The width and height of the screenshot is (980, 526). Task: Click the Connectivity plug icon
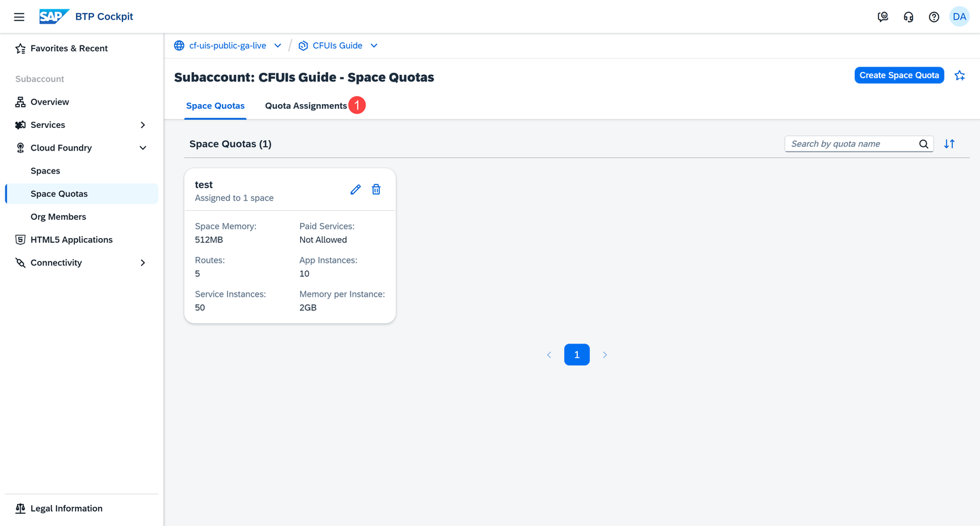coord(20,263)
